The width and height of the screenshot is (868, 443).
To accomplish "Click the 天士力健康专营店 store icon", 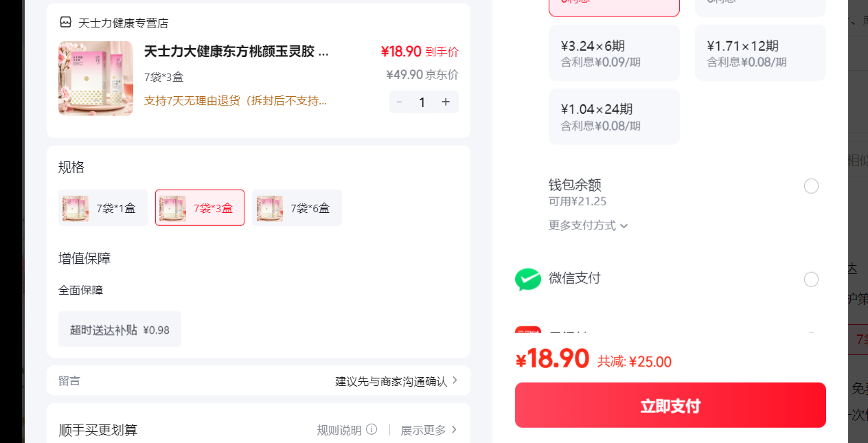I will pos(65,23).
